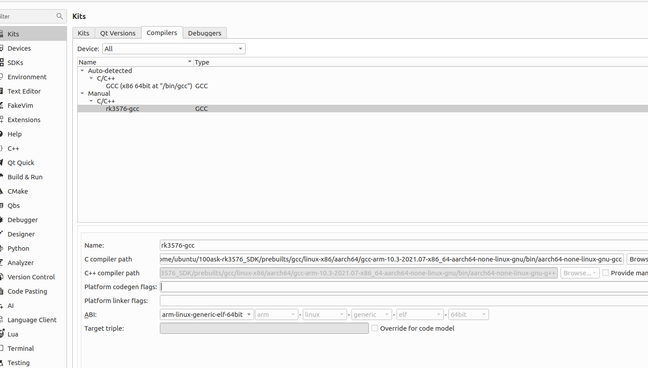
Task: Open the Kits category in sidebar
Action: click(33, 34)
